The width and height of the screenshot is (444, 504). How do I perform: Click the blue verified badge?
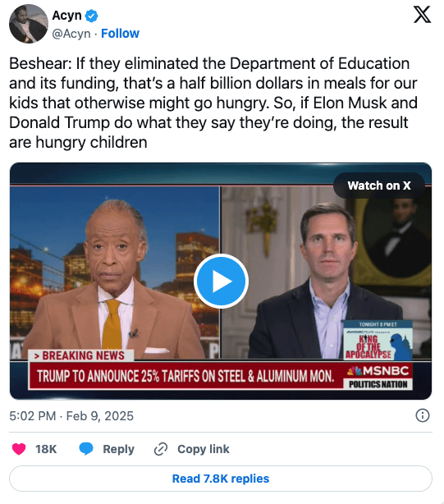(92, 16)
